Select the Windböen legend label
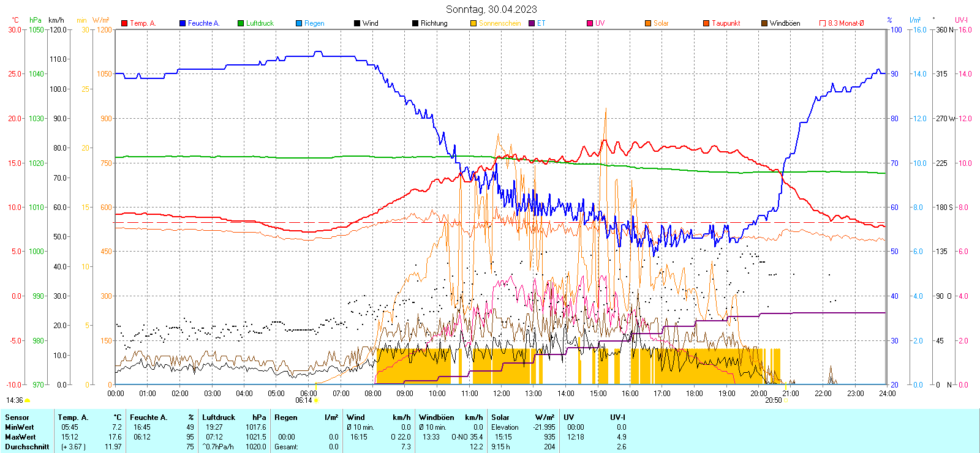980x453 pixels. [785, 23]
